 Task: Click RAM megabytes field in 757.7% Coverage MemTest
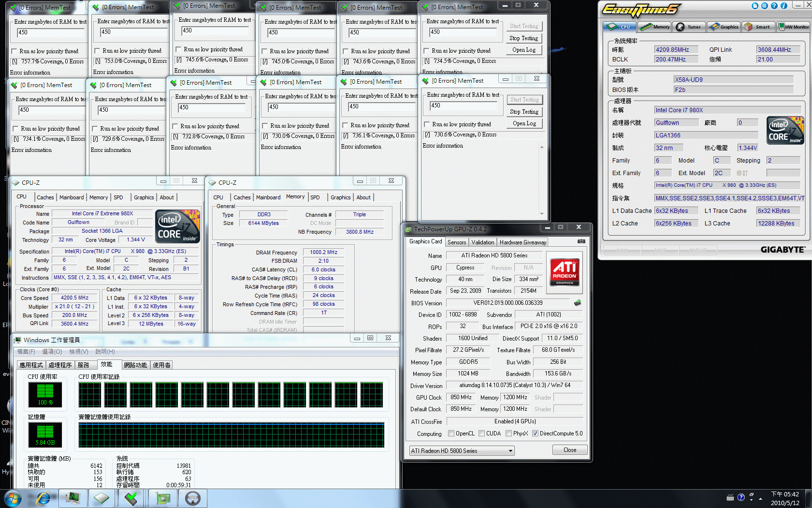pyautogui.click(x=51, y=32)
